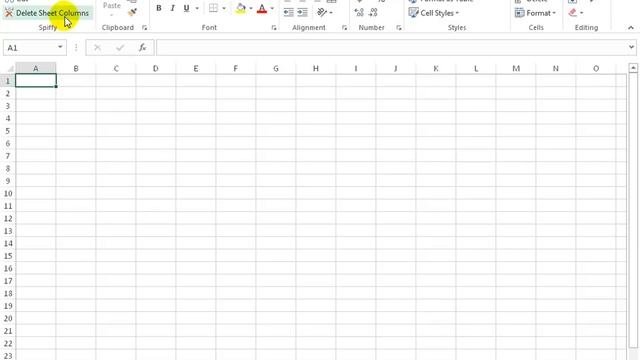Screen dimensions: 640x360
Task: Click the Borders icon
Action: tap(213, 8)
